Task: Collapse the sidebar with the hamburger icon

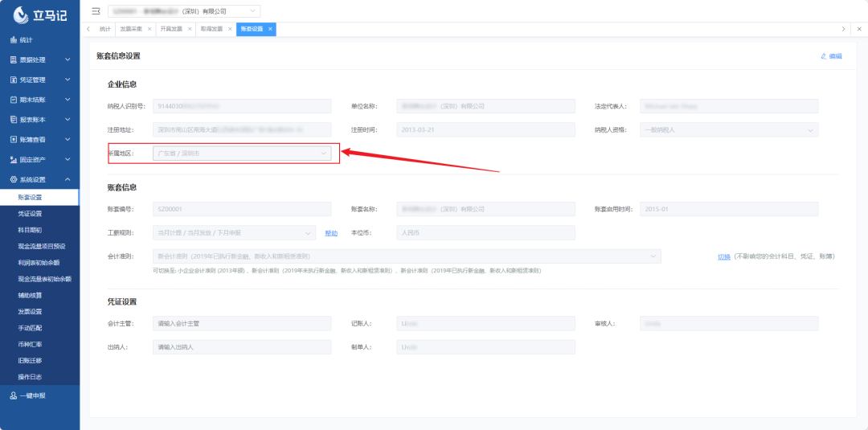Action: click(x=96, y=11)
